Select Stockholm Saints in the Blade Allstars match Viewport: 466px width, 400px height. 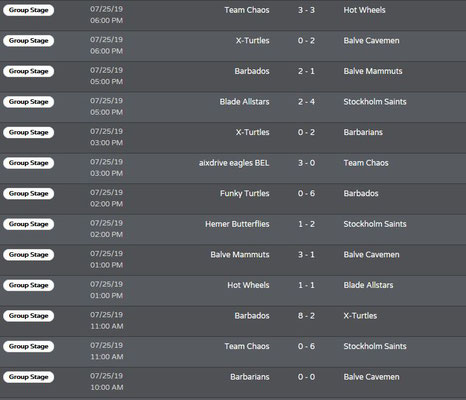tap(375, 102)
